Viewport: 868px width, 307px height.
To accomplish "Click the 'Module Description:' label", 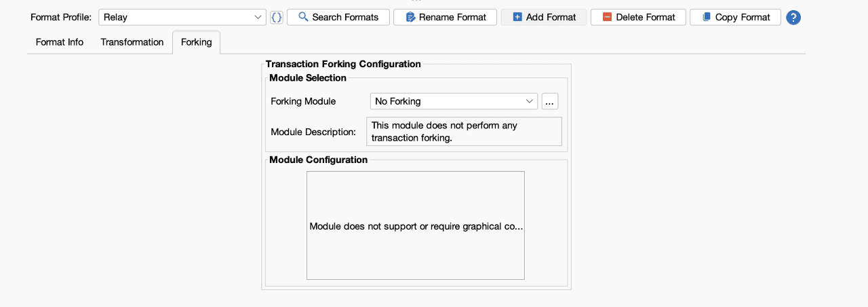I will click(x=313, y=132).
